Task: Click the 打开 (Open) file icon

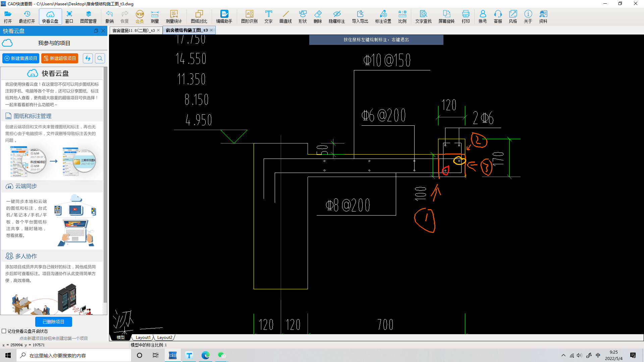Action: (8, 16)
